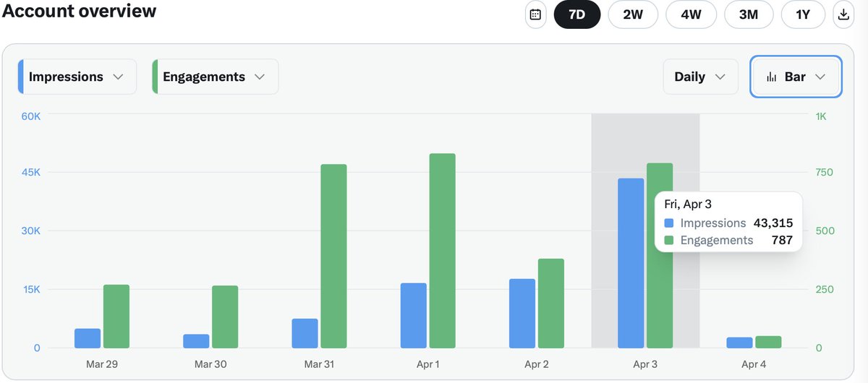Open the Engagements metric dropdown
Viewport: 868px width, 383px height.
(215, 77)
